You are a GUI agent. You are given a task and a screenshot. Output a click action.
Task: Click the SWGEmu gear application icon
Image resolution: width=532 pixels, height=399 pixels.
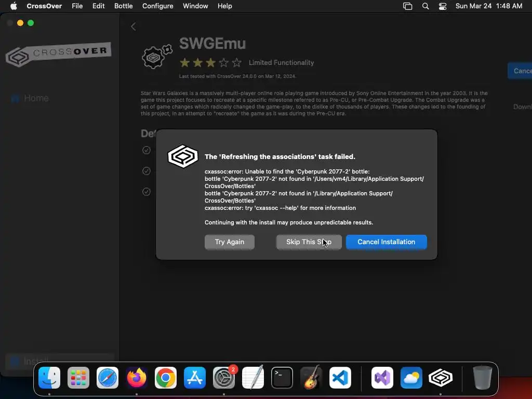(157, 57)
